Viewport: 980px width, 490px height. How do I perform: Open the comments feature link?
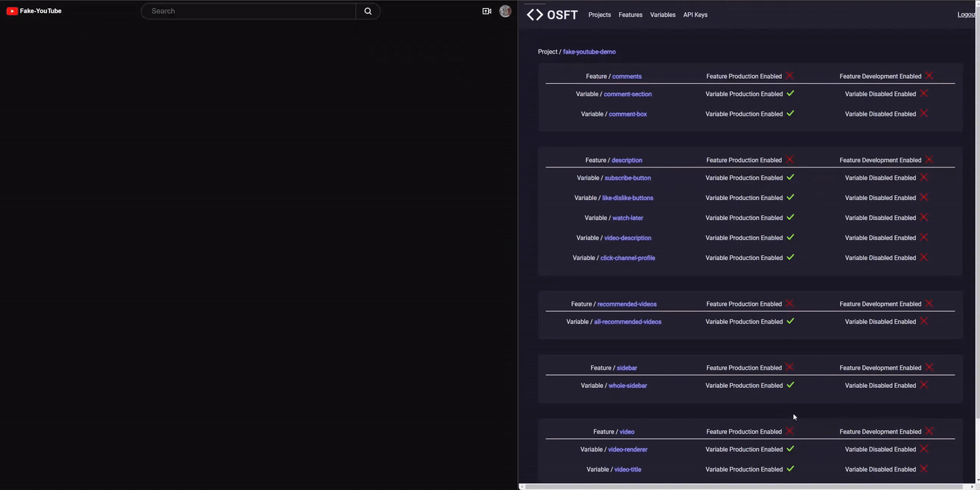627,76
